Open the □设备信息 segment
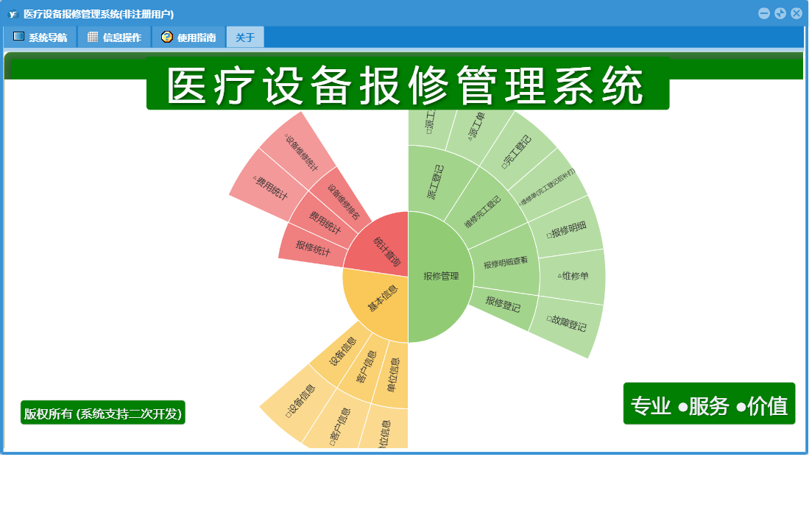The image size is (809, 532). pyautogui.click(x=300, y=400)
